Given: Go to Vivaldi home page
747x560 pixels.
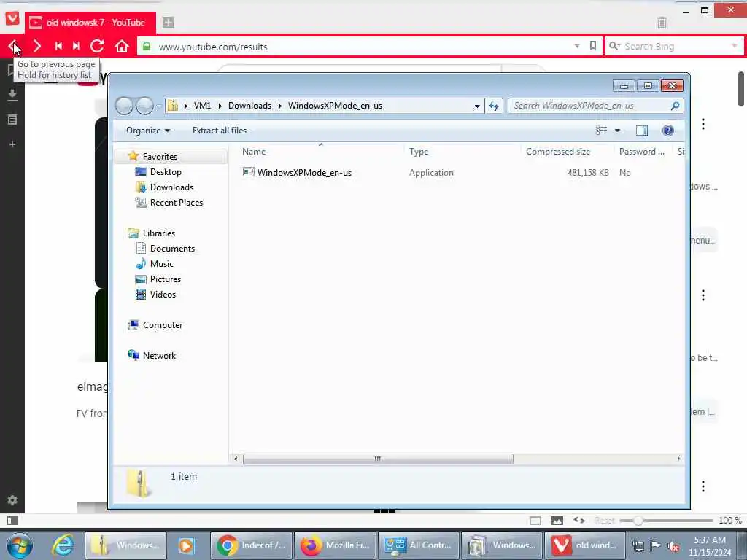Looking at the screenshot, I should [x=122, y=46].
